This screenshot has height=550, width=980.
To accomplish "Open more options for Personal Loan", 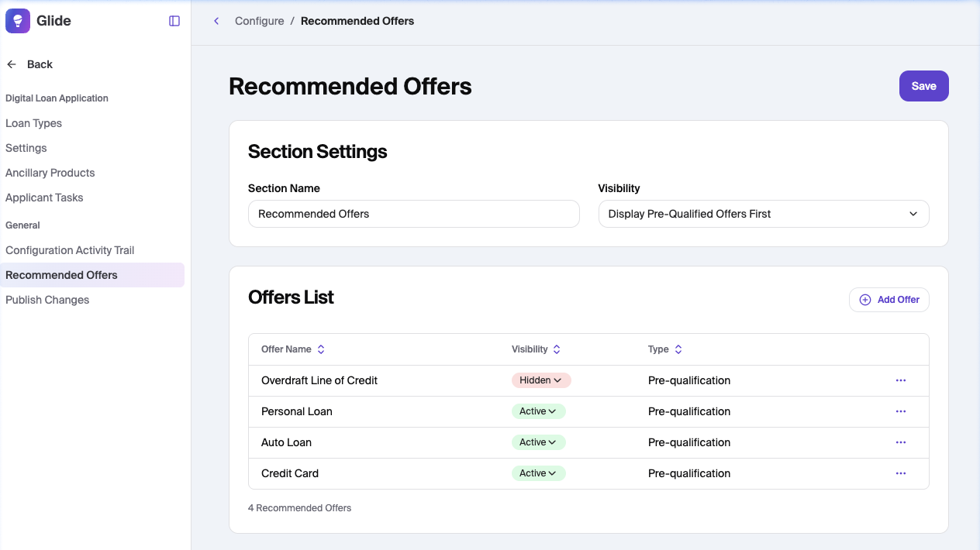I will (900, 411).
